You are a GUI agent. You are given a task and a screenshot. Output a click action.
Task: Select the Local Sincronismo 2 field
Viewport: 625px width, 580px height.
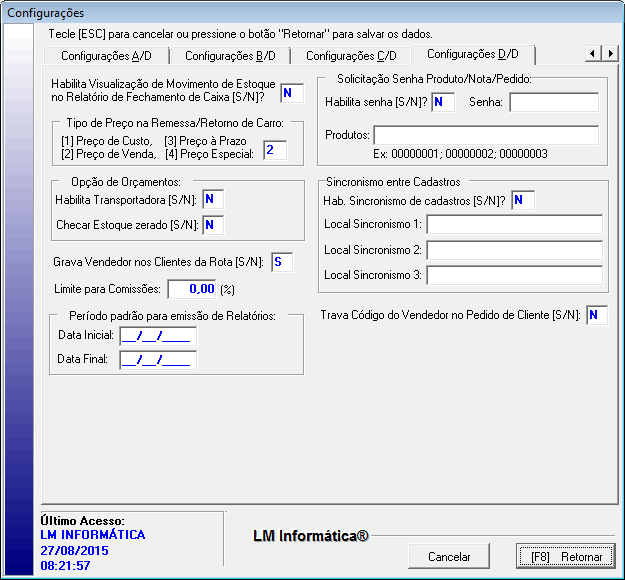coord(514,249)
